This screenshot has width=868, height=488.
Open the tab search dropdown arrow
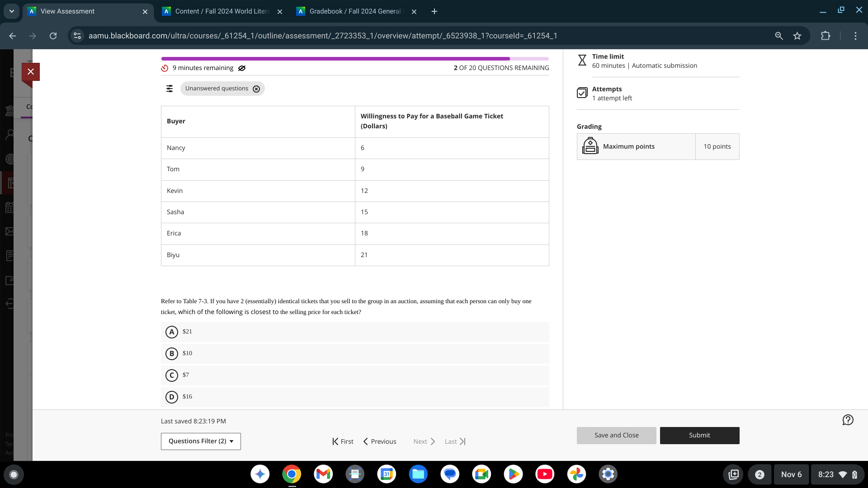point(12,11)
